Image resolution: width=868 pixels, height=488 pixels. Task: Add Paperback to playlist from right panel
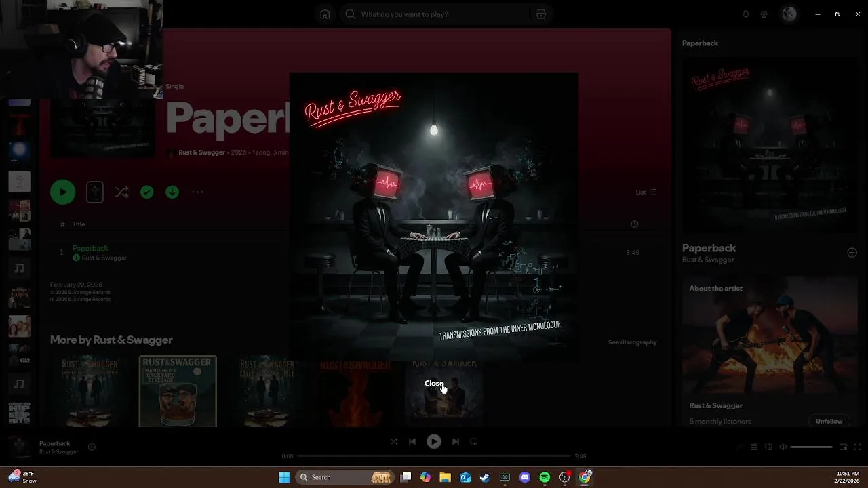852,253
